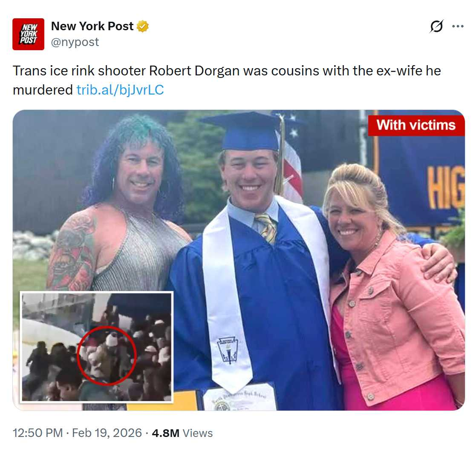The width and height of the screenshot is (476, 454).
Task: Click the New York Post display name
Action: [x=92, y=26]
